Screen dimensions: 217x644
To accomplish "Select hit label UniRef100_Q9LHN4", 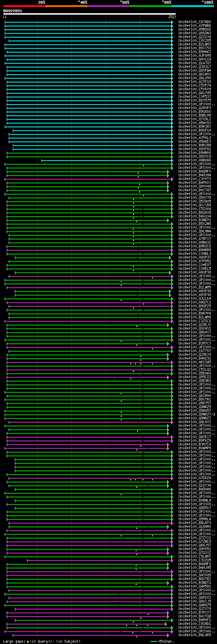I will click(x=195, y=231).
